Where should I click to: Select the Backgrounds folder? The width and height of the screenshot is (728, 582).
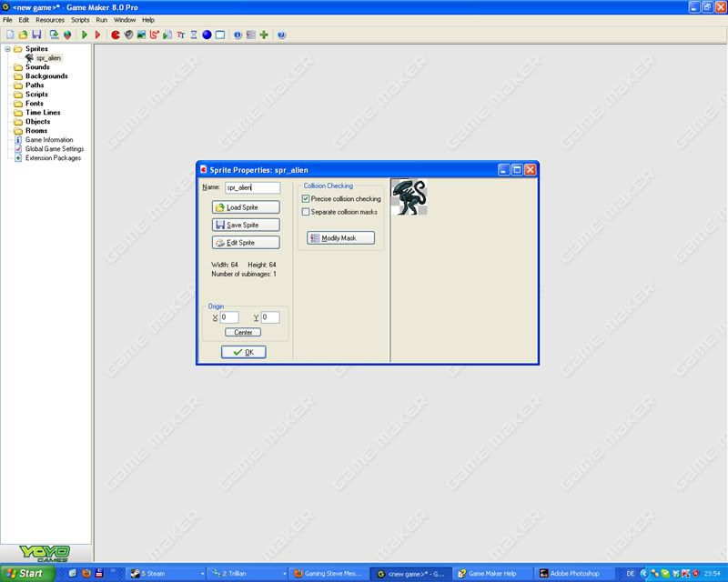pos(46,76)
